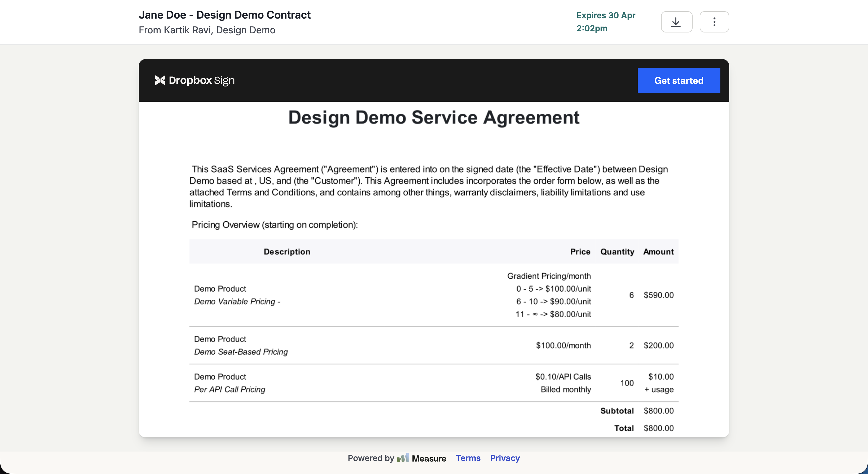Click quantity 6 in Variable Pricing row
Image resolution: width=868 pixels, height=474 pixels.
coord(631,295)
